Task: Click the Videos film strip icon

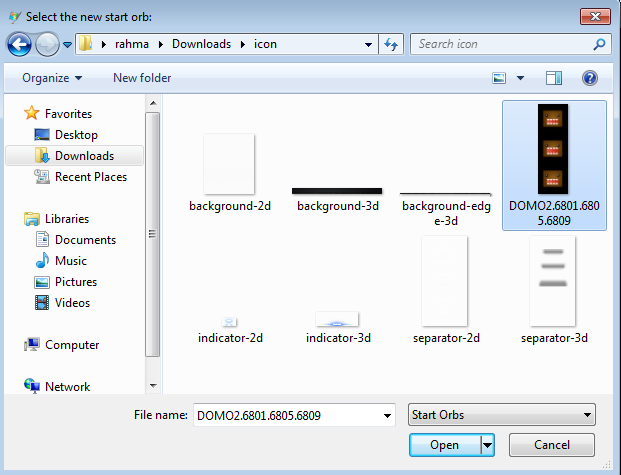Action: click(42, 303)
